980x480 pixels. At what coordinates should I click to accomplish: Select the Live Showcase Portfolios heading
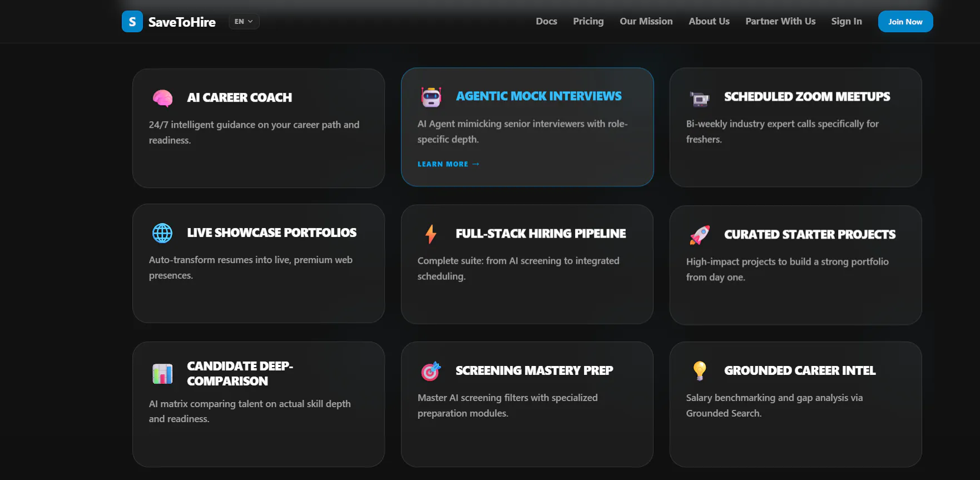pos(272,232)
